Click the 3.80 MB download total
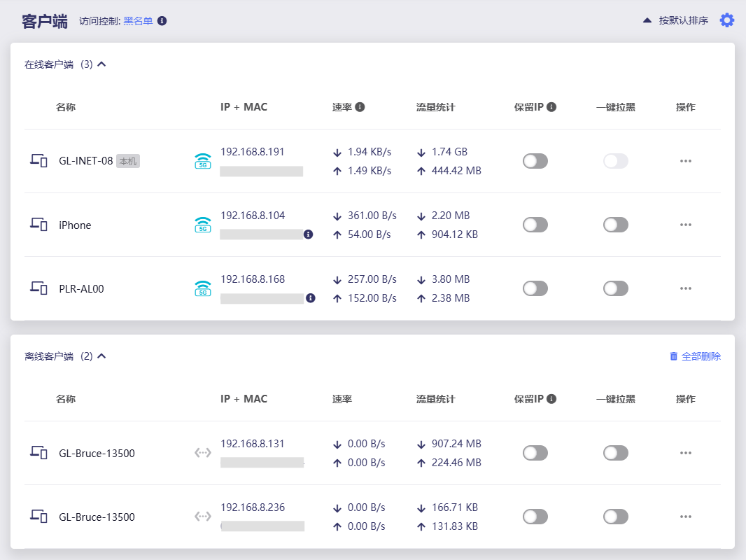 (450, 279)
